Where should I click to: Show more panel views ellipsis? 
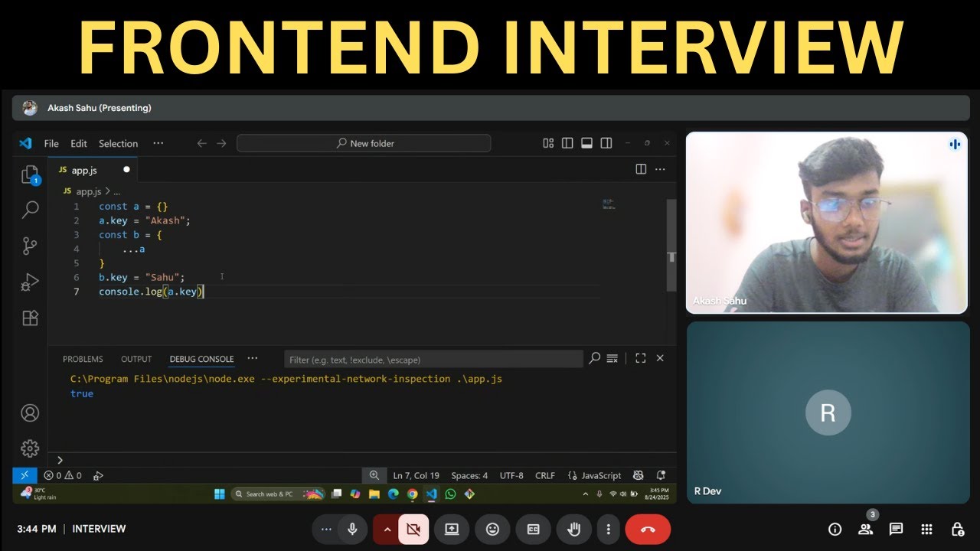pos(252,358)
